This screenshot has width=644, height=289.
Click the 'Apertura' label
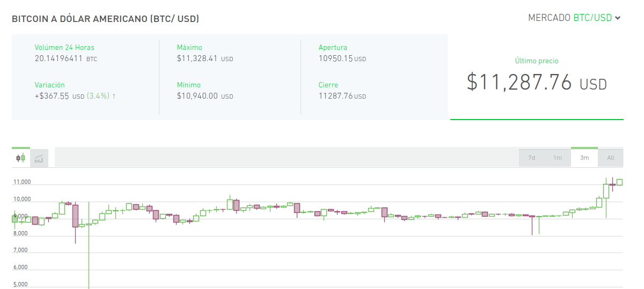333,48
